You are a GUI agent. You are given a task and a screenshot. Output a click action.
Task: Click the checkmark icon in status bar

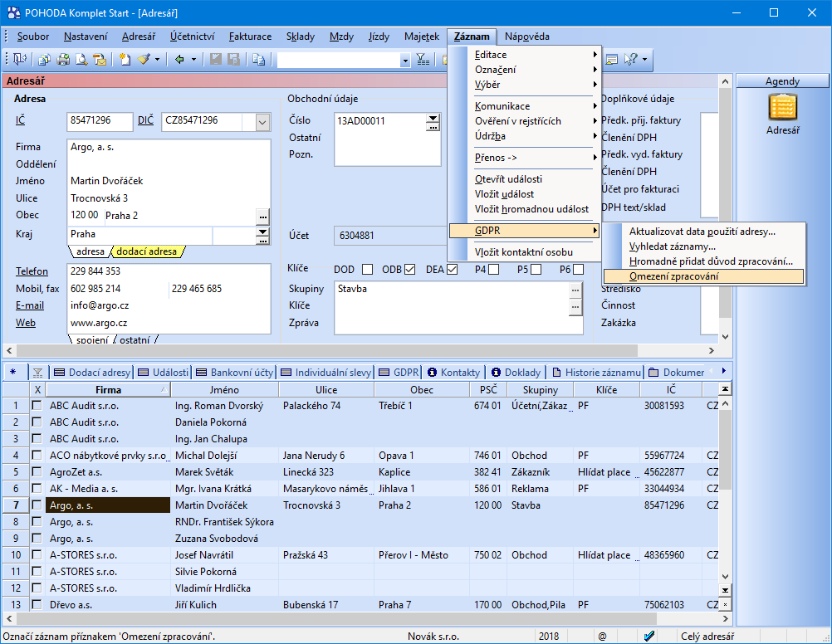pyautogui.click(x=649, y=636)
